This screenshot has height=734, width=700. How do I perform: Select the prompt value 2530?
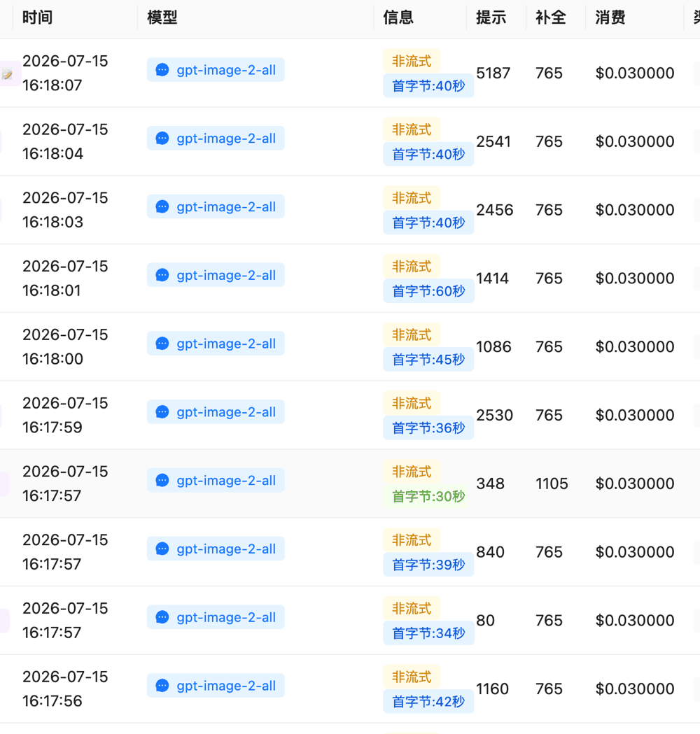pos(494,415)
